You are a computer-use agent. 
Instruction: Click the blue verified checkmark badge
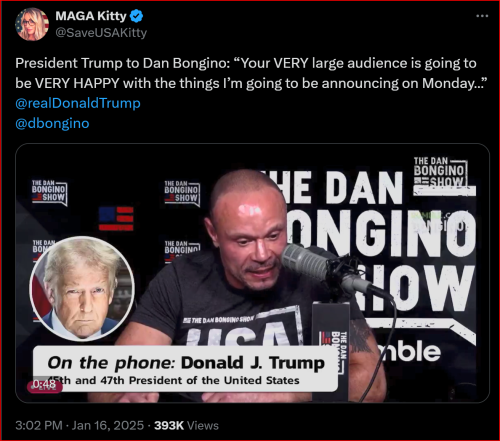click(136, 16)
